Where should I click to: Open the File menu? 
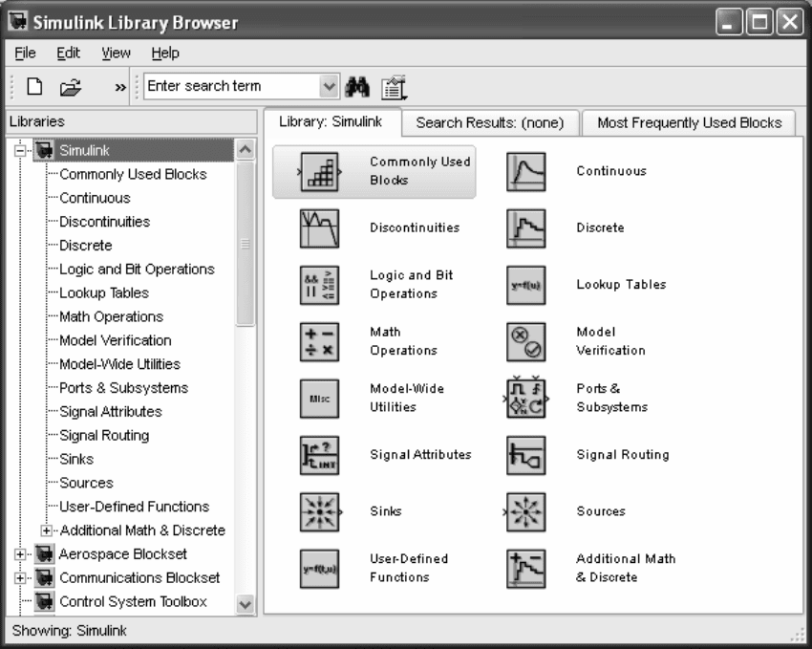[25, 53]
